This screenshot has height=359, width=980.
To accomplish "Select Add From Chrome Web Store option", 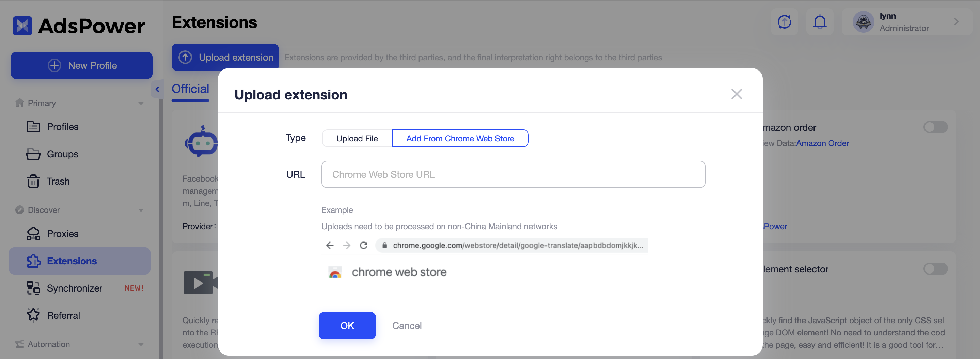I will [460, 139].
